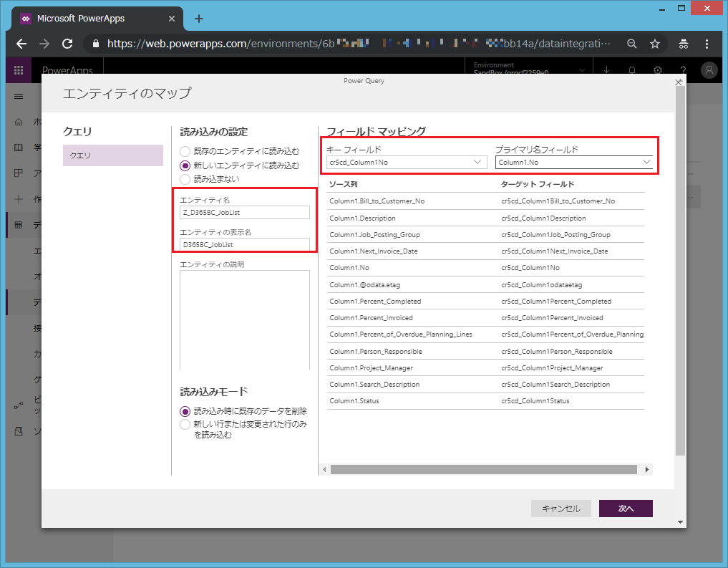Expand the Environment selector dropdown
Screen dimensions: 728x568
tap(581, 70)
